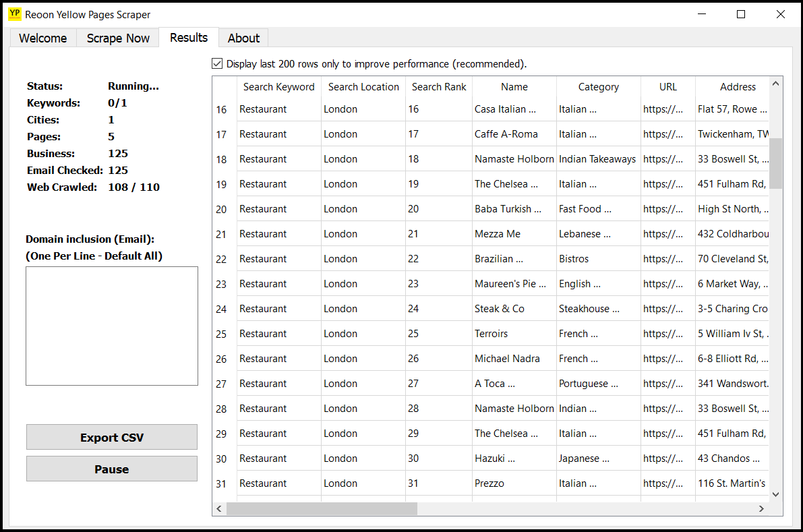Pause the running scrape

click(112, 469)
